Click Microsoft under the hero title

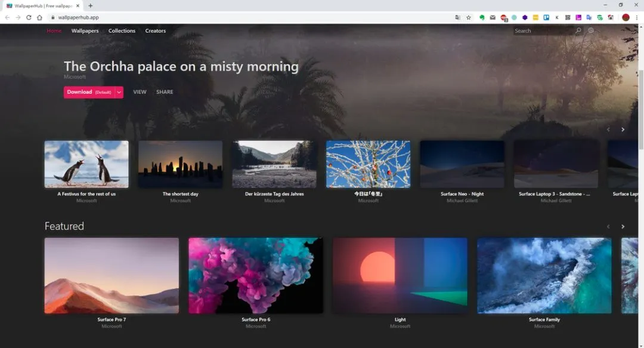(x=75, y=77)
